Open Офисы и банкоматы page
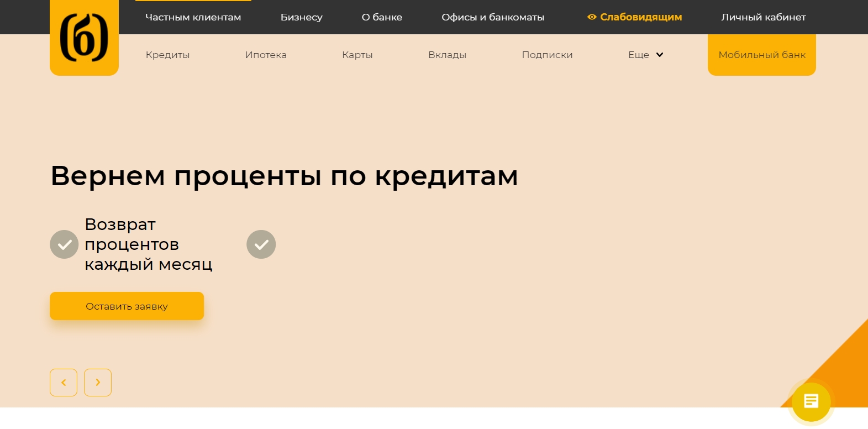Screen dimensions: 868x429 (493, 17)
